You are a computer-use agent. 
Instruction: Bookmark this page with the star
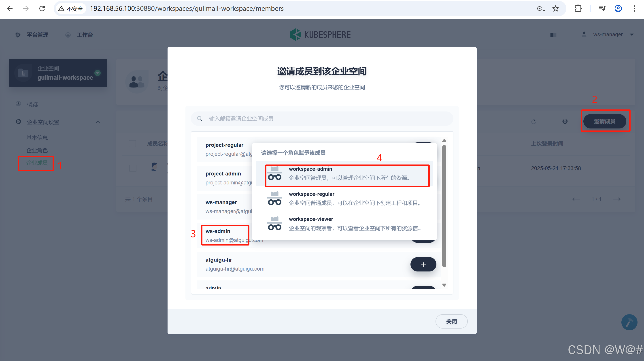point(555,9)
